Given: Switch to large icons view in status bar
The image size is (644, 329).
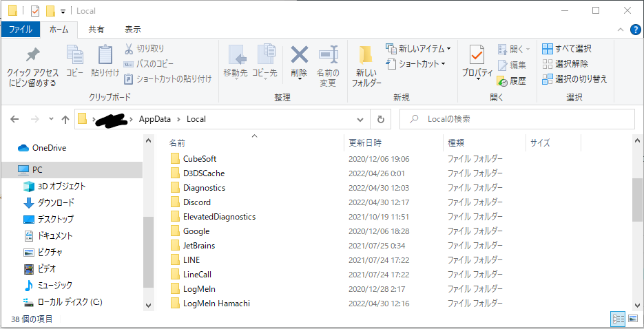Looking at the screenshot, I should [x=632, y=318].
